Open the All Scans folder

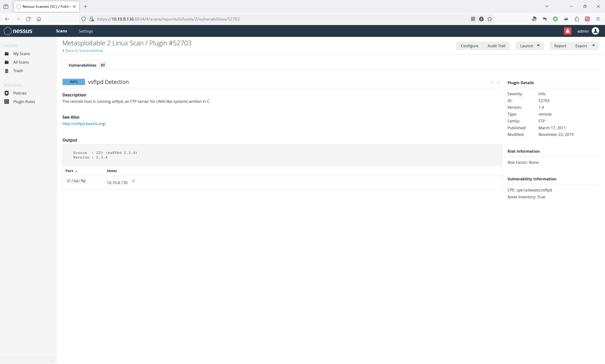pos(21,62)
